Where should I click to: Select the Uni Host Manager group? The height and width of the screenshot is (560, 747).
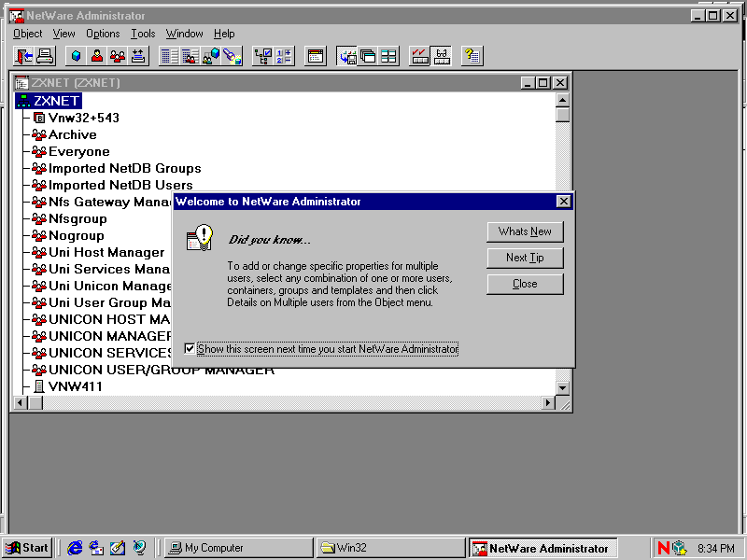pos(98,252)
